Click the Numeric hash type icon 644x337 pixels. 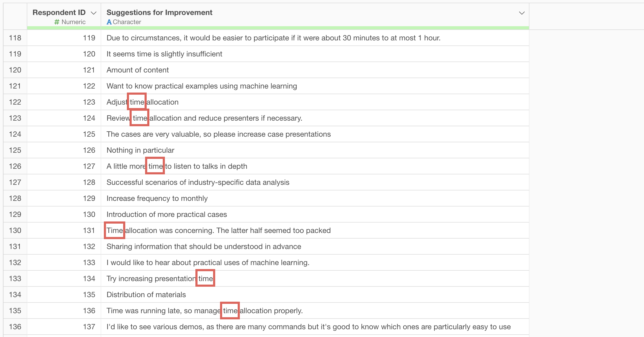pos(56,22)
